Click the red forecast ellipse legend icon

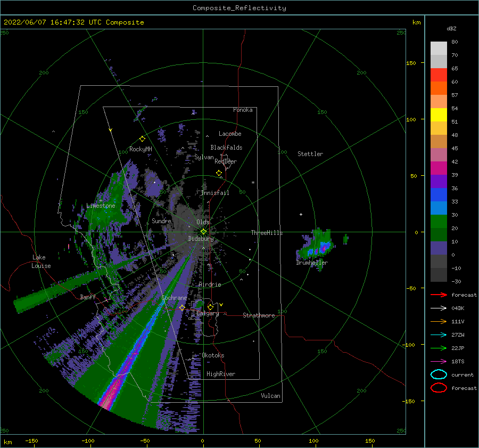(439, 388)
